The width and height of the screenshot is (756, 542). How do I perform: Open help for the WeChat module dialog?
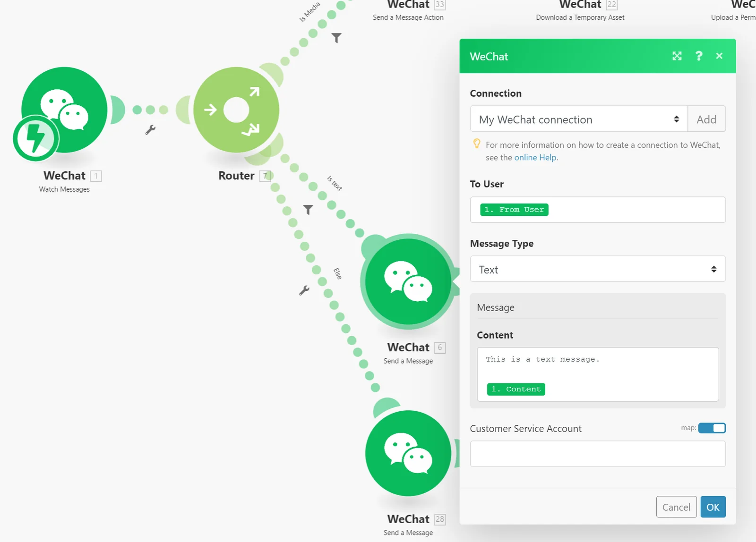[699, 56]
